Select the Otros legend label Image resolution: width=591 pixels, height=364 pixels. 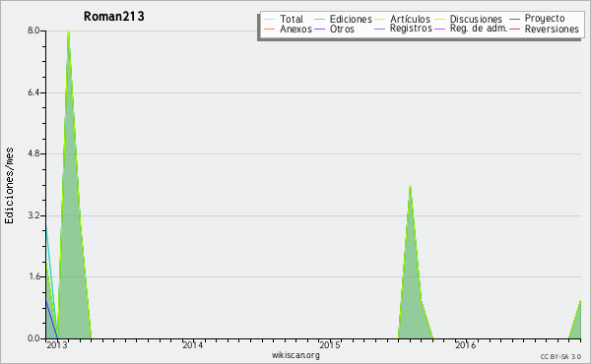tap(342, 29)
